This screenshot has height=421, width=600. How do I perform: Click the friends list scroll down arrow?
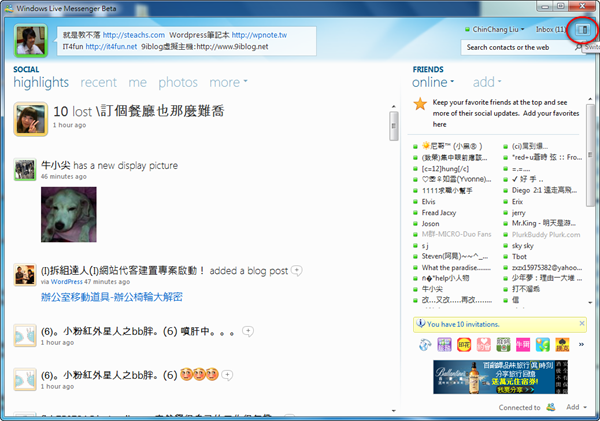pyautogui.click(x=590, y=302)
